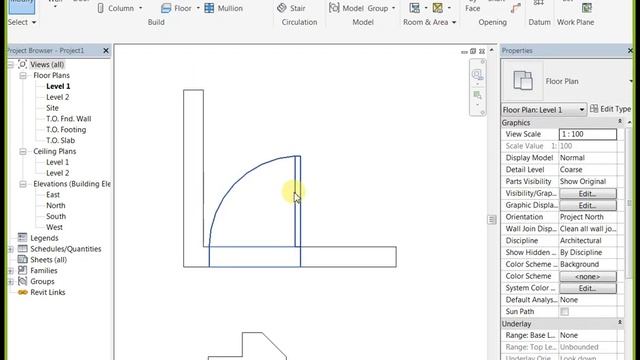
Task: Open the Site floor plan
Action: point(52,108)
